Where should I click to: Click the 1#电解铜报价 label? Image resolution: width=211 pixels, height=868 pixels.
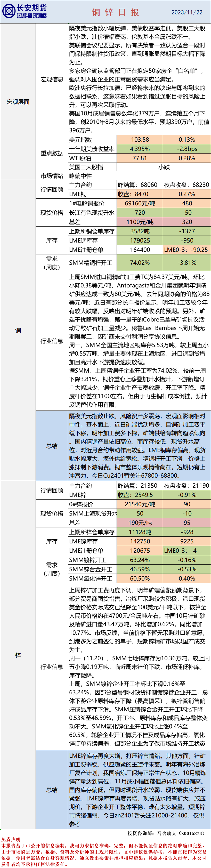(92, 204)
